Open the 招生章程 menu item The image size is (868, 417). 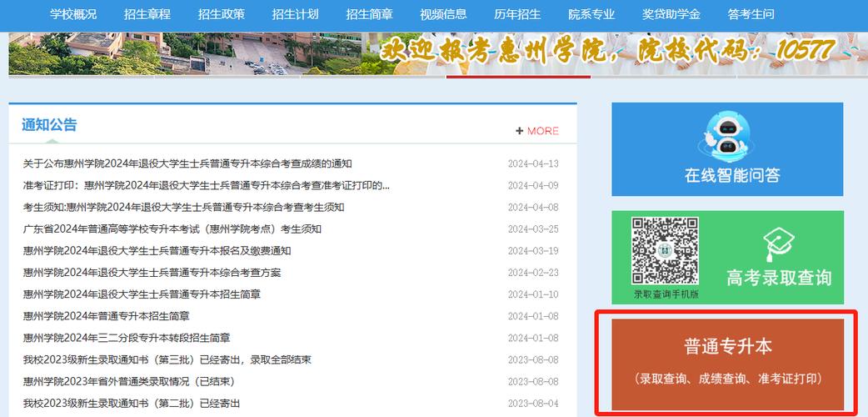147,14
